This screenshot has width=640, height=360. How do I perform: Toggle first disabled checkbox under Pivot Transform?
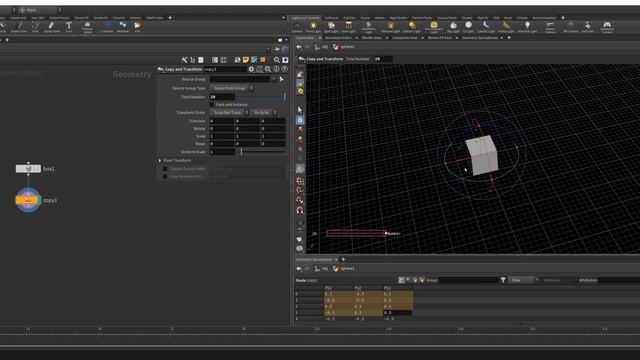tap(165, 169)
